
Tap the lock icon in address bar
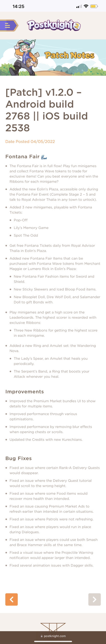point(42,636)
